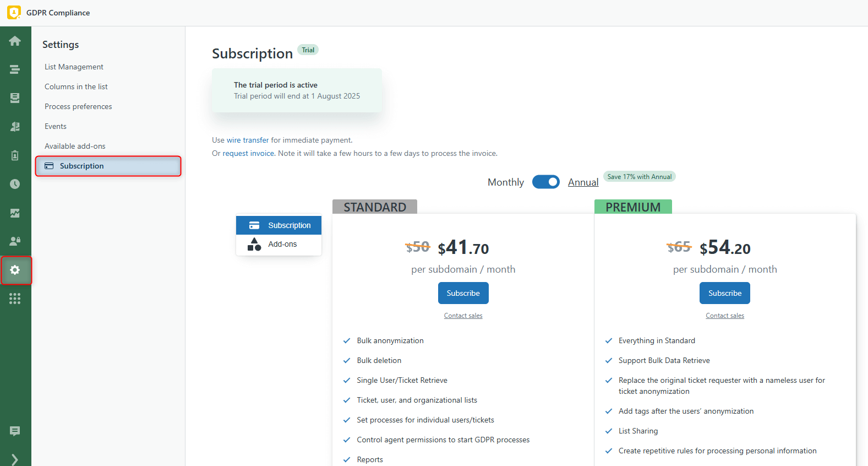868x466 pixels.
Task: Open Columns in the list settings
Action: [x=76, y=86]
